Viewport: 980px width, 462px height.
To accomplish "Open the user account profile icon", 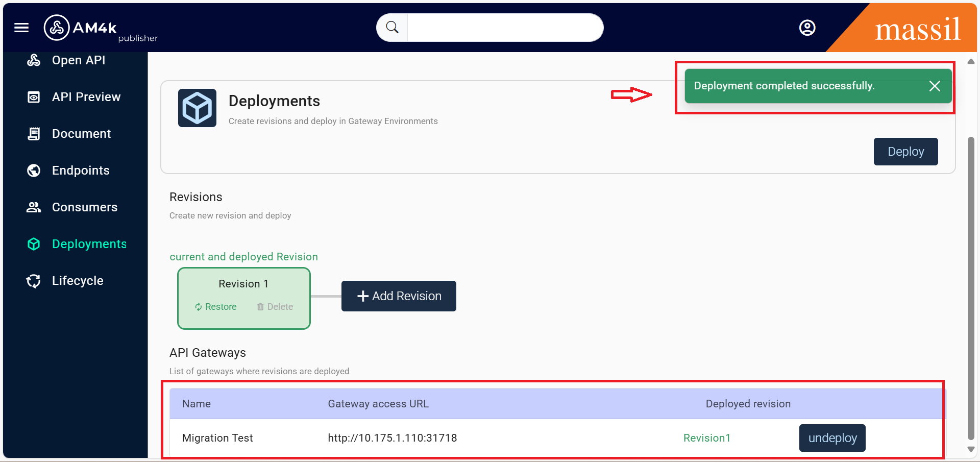I will tap(807, 28).
